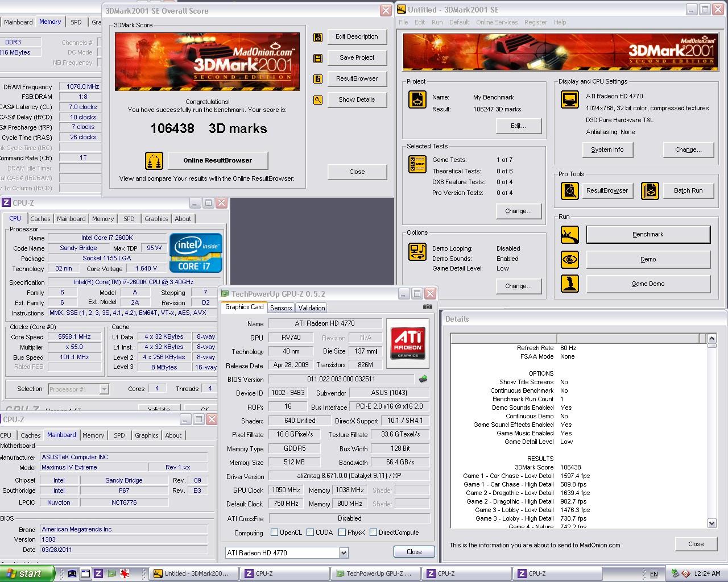Click the Selected Tests checklist icon
728x582 pixels.
click(x=417, y=164)
